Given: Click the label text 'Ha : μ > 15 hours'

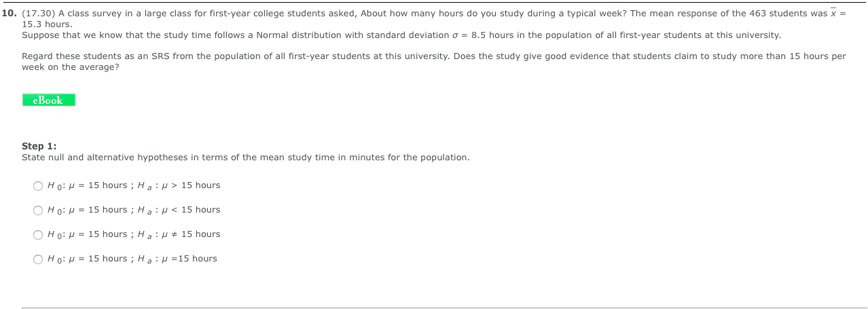Looking at the screenshot, I should click(x=179, y=185).
